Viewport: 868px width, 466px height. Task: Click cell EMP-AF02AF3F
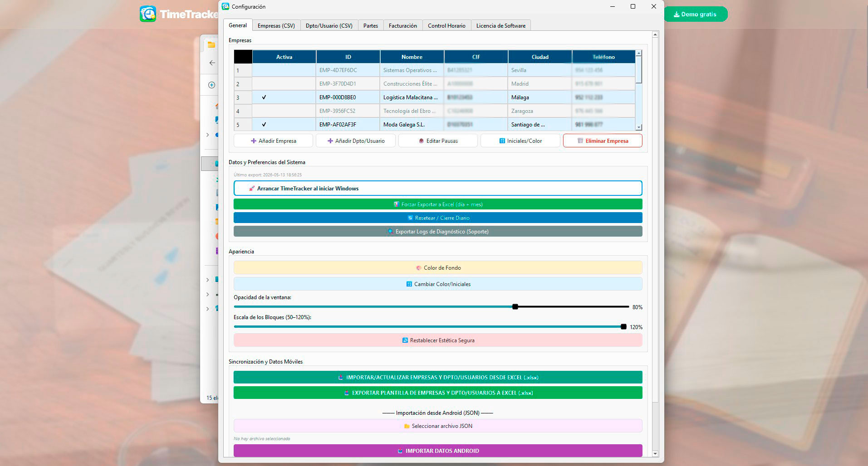pyautogui.click(x=348, y=125)
